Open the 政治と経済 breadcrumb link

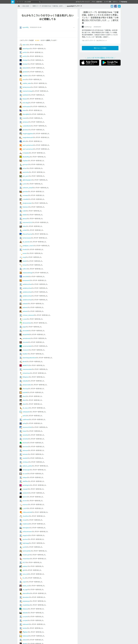[x=26, y=6]
